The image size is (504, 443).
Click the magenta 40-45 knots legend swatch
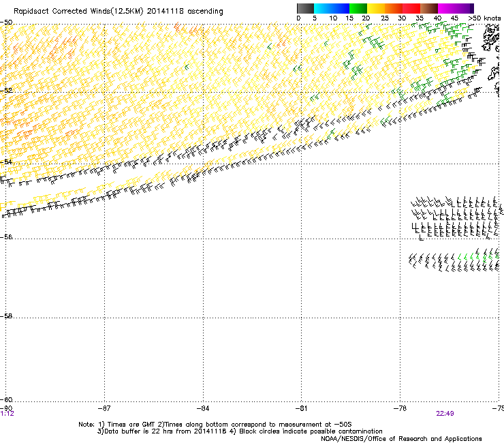click(x=447, y=8)
